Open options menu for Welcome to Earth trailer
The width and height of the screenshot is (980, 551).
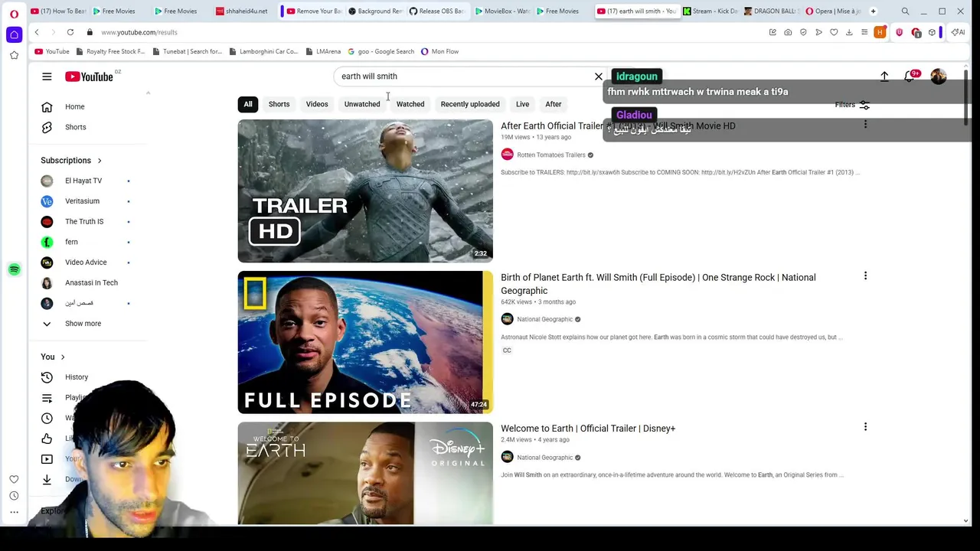point(865,427)
